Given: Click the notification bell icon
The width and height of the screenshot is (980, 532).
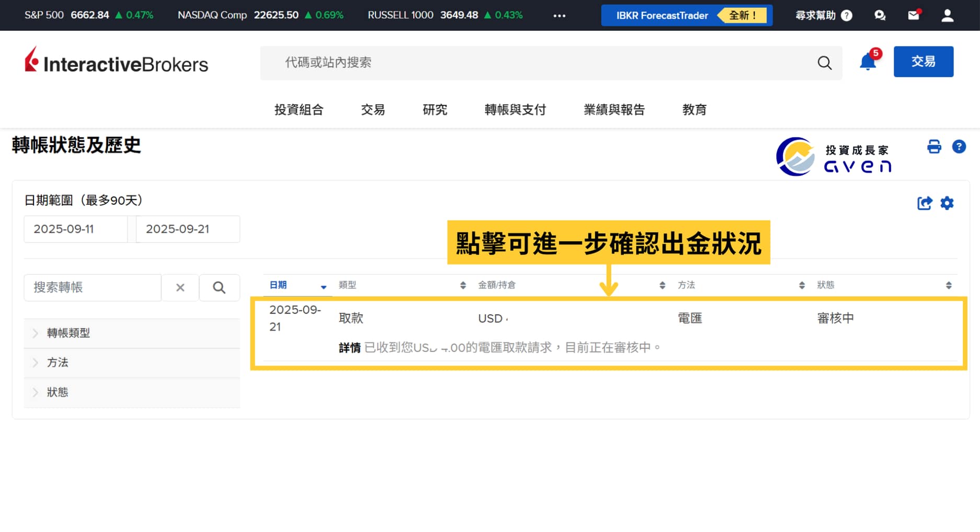Looking at the screenshot, I should pos(868,62).
